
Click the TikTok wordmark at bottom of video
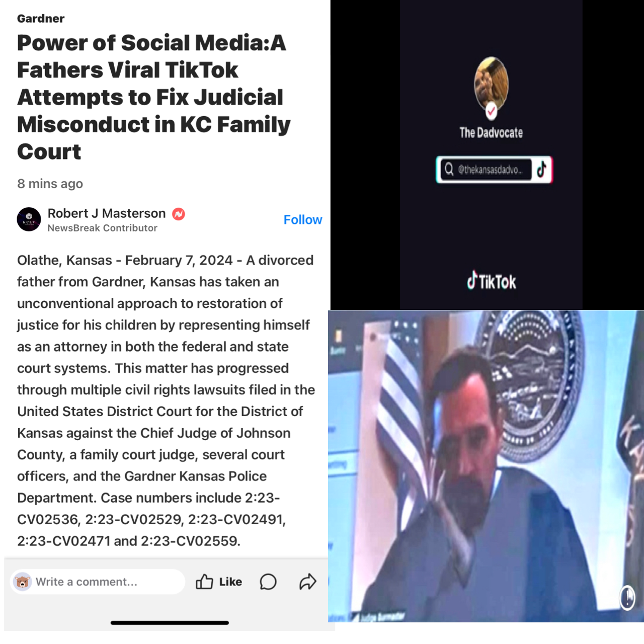[492, 281]
